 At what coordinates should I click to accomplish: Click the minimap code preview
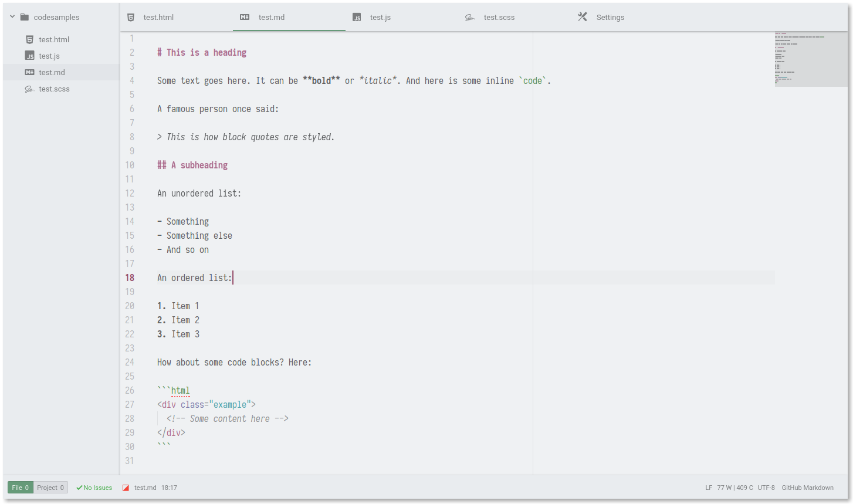tap(811, 59)
